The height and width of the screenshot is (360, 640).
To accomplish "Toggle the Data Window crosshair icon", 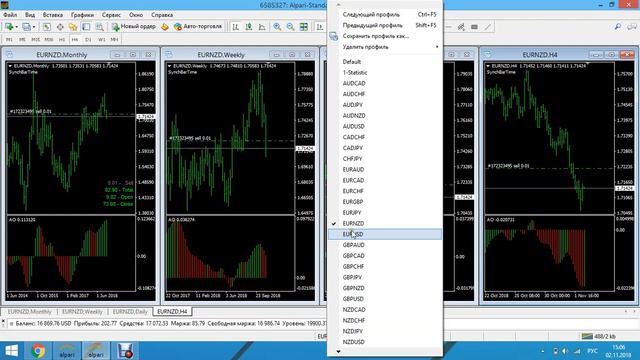I will tap(60, 27).
